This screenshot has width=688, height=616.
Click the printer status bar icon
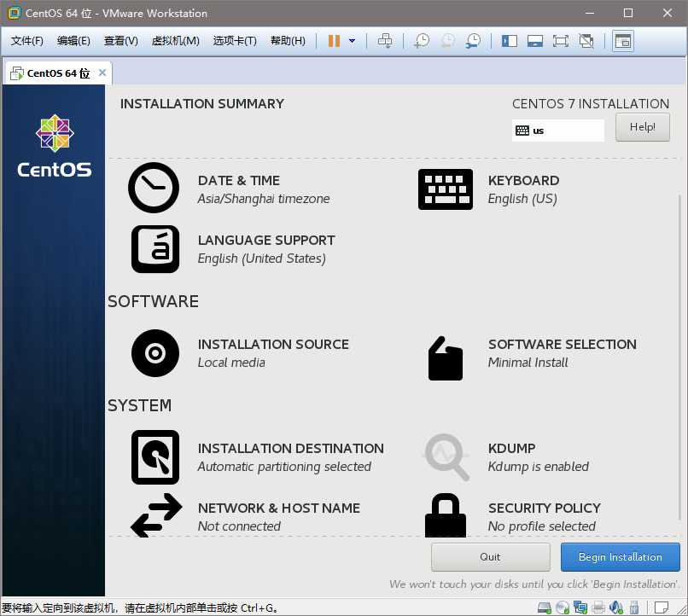[598, 607]
